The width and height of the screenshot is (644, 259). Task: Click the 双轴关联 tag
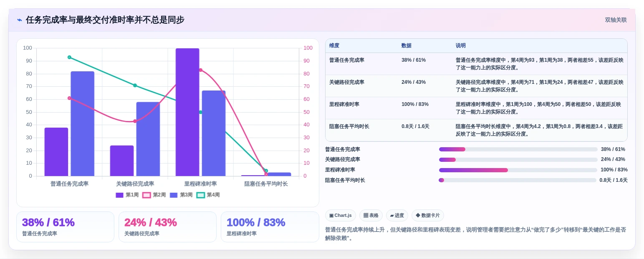coord(616,20)
